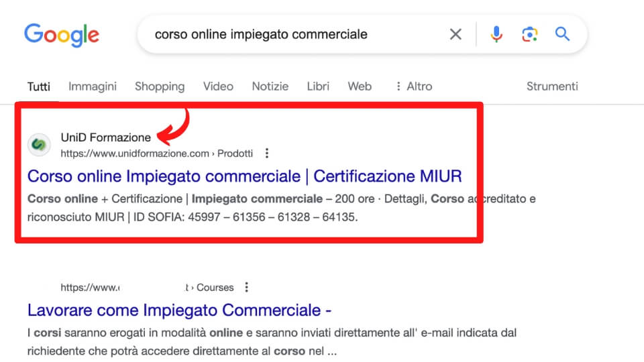Expand the Altro menu
Viewport: 644px width, 362px height.
(x=414, y=86)
